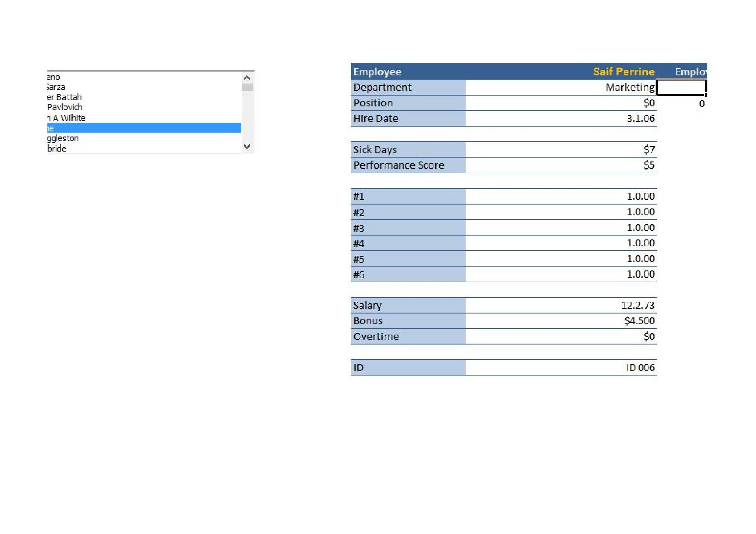This screenshot has height=534, width=756.
Task: Click the list box scroll down arrow
Action: coord(247,146)
